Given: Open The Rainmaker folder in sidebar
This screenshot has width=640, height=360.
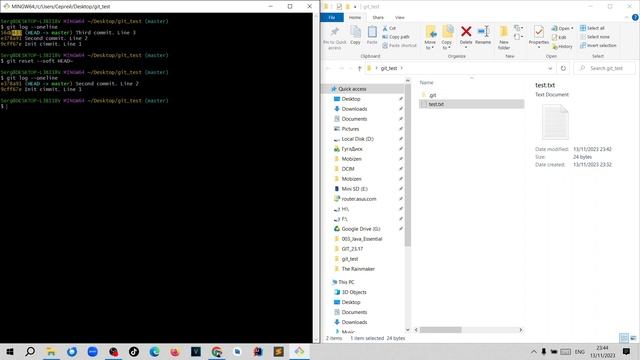Looking at the screenshot, I should (x=358, y=269).
